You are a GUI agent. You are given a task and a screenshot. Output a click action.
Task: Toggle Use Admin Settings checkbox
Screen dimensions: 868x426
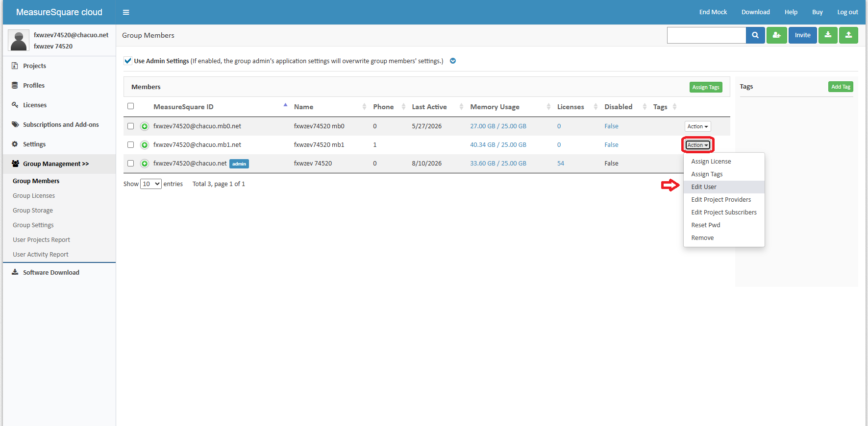pyautogui.click(x=128, y=61)
